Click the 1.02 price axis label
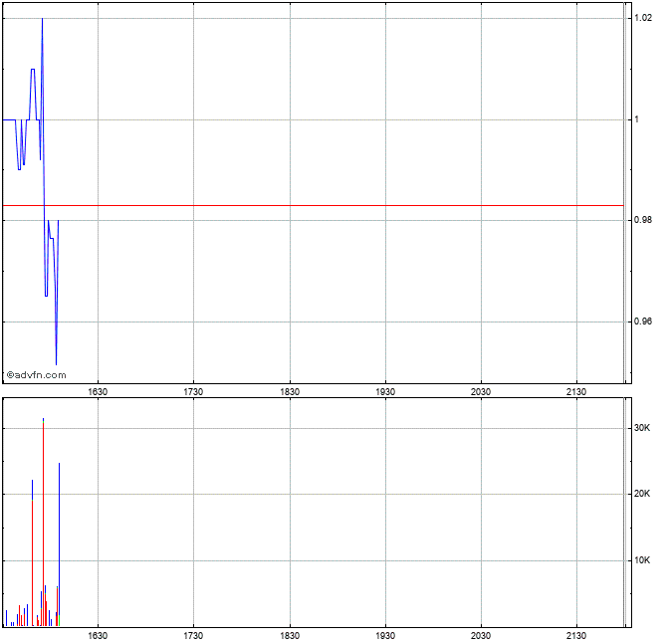This screenshot has width=667, height=644. 643,18
